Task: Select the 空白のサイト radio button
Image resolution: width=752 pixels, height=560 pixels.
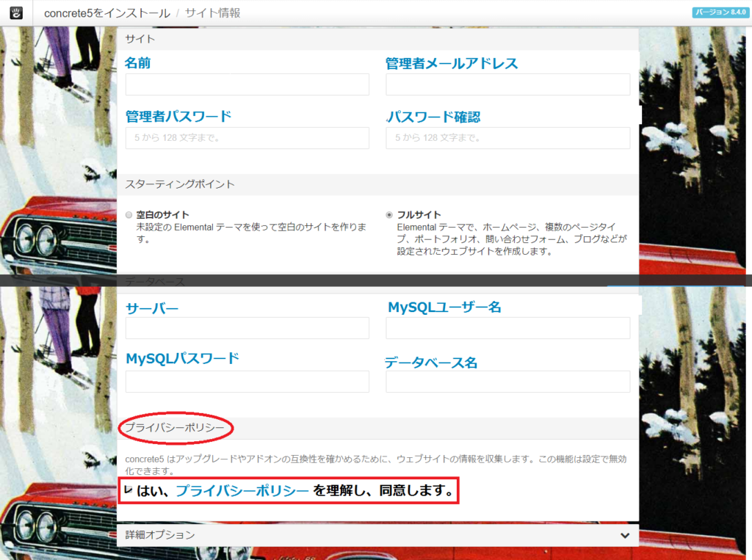Action: pos(129,215)
